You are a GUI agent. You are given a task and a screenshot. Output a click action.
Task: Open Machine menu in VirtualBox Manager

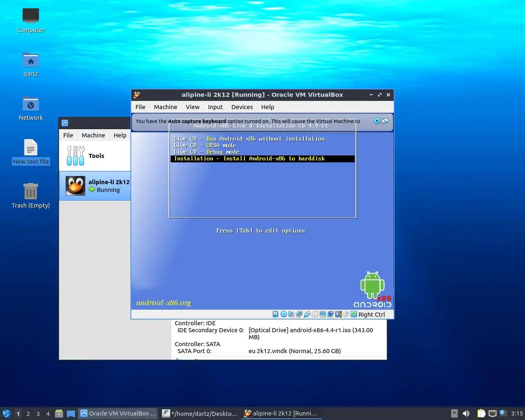(x=93, y=135)
